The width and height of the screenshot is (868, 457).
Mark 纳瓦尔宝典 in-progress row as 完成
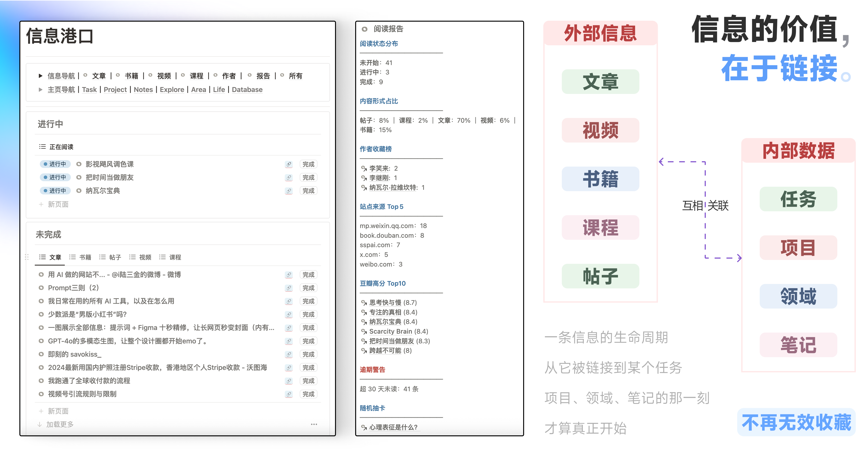click(x=308, y=191)
